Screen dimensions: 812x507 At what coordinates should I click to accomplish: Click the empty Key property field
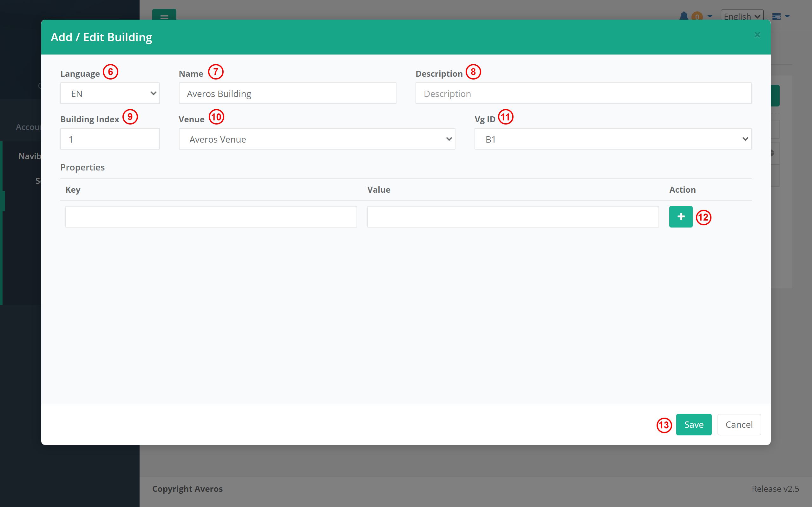click(x=211, y=217)
